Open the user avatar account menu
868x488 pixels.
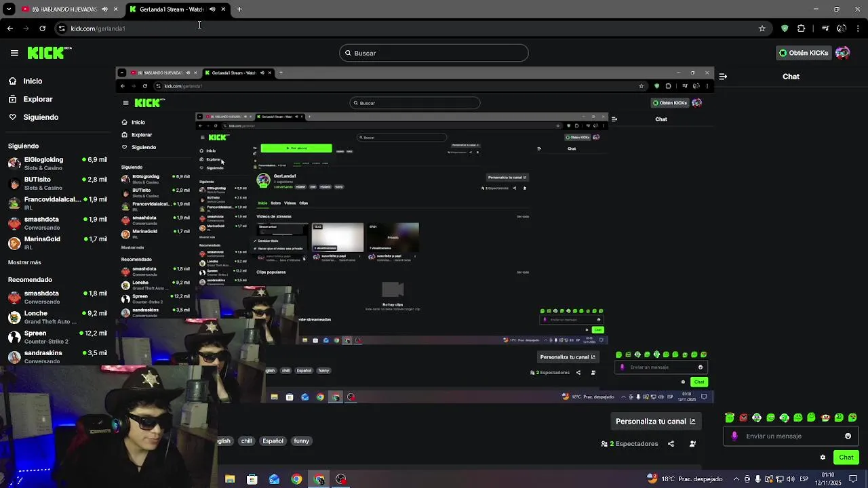(x=842, y=53)
